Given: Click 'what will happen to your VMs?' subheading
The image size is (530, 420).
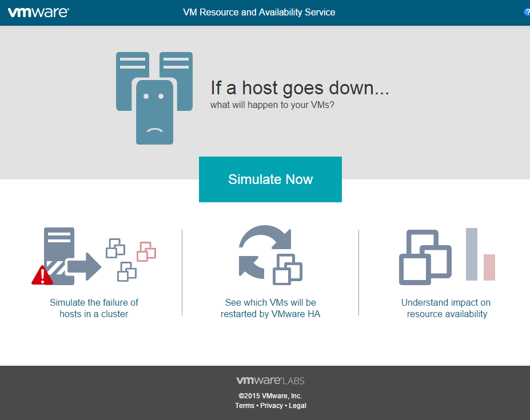Looking at the screenshot, I should click(272, 105).
